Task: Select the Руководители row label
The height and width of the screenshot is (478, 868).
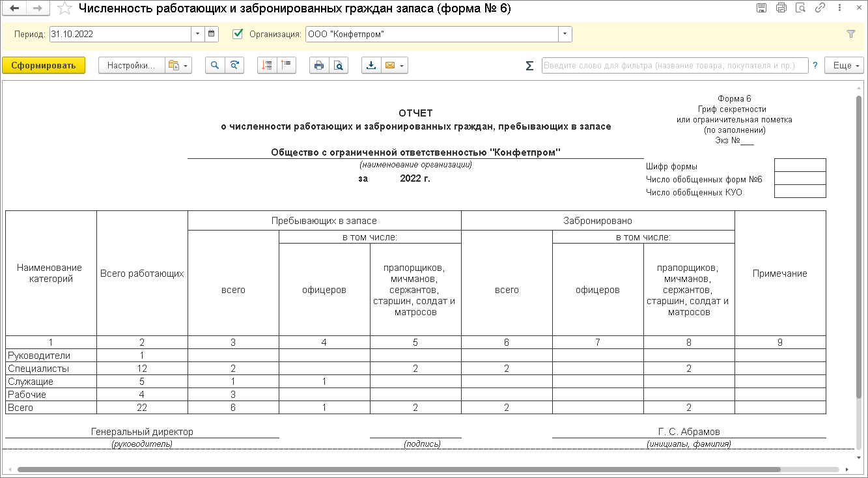Action: pyautogui.click(x=39, y=356)
